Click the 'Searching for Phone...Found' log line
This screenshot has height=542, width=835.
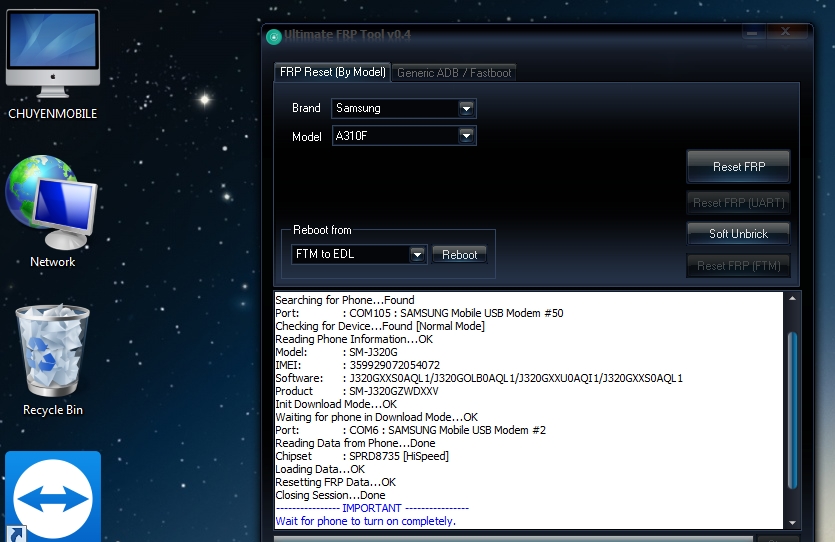click(x=345, y=300)
